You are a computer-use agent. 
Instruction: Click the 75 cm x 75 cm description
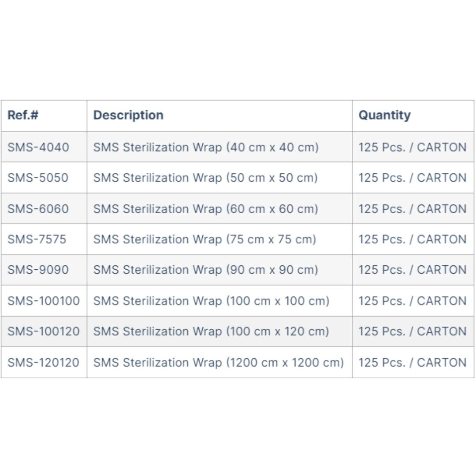coord(205,239)
